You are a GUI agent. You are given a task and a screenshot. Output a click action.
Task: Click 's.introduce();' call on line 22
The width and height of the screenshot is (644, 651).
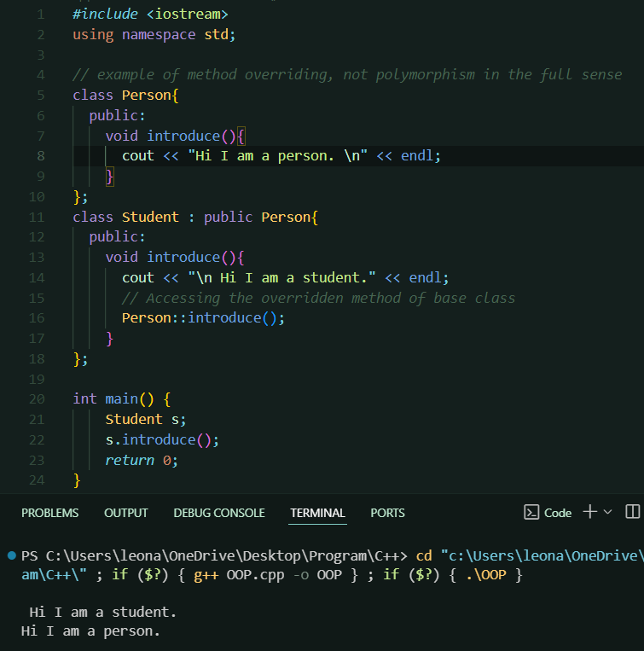click(x=162, y=440)
